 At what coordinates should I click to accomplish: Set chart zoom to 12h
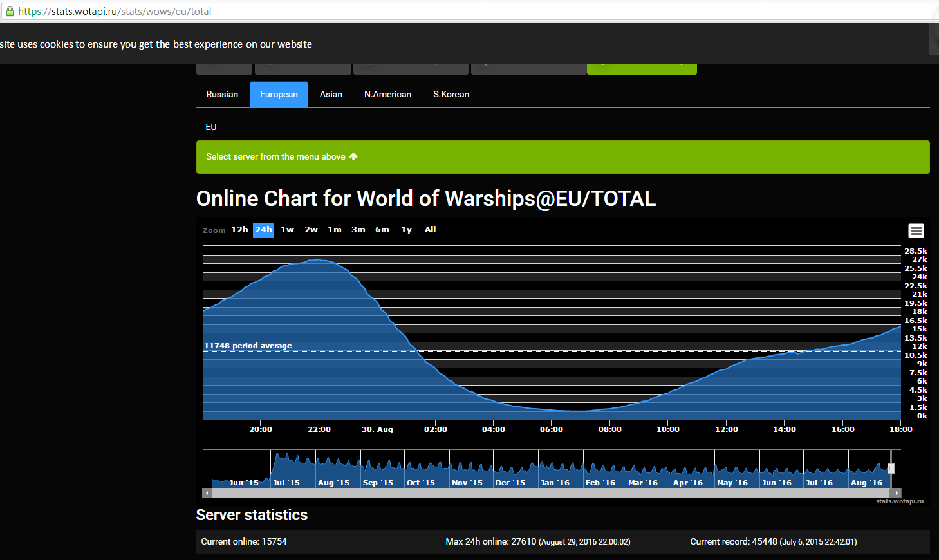coord(239,230)
